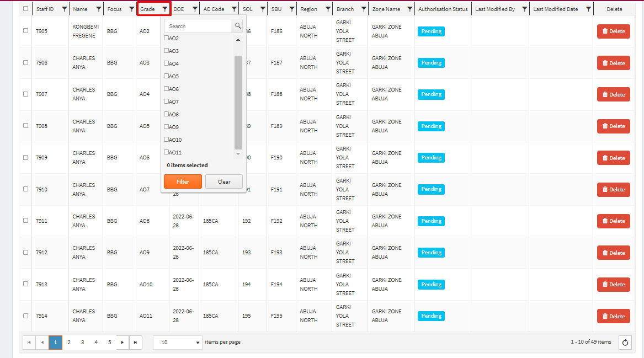Screen dimensions: 644x358
Task: Open the Last Modified Date filter
Action: [588, 9]
